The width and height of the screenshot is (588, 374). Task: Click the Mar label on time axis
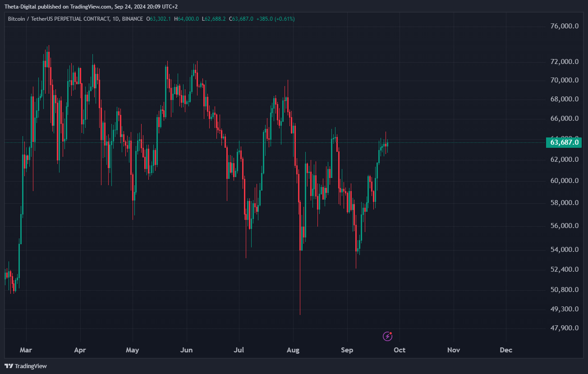(x=26, y=350)
